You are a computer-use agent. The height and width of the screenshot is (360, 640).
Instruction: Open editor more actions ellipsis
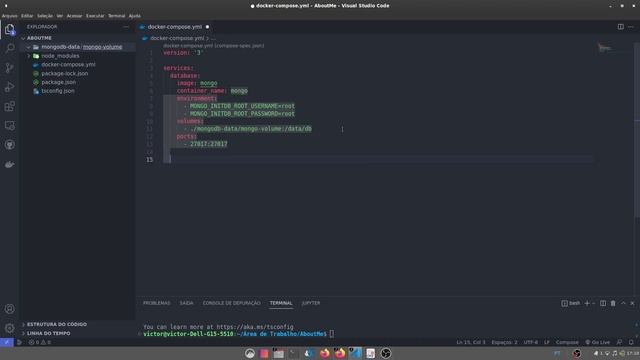631,27
